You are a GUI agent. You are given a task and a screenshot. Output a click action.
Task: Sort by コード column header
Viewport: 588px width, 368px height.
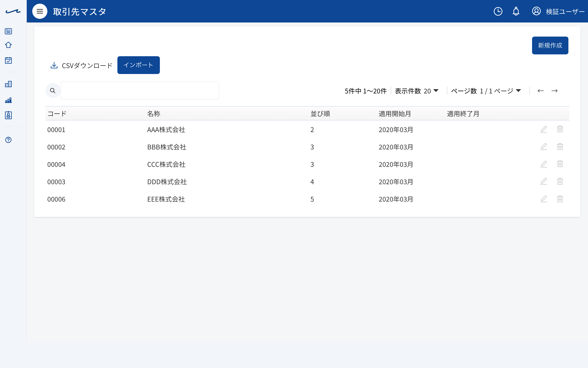pyautogui.click(x=57, y=114)
